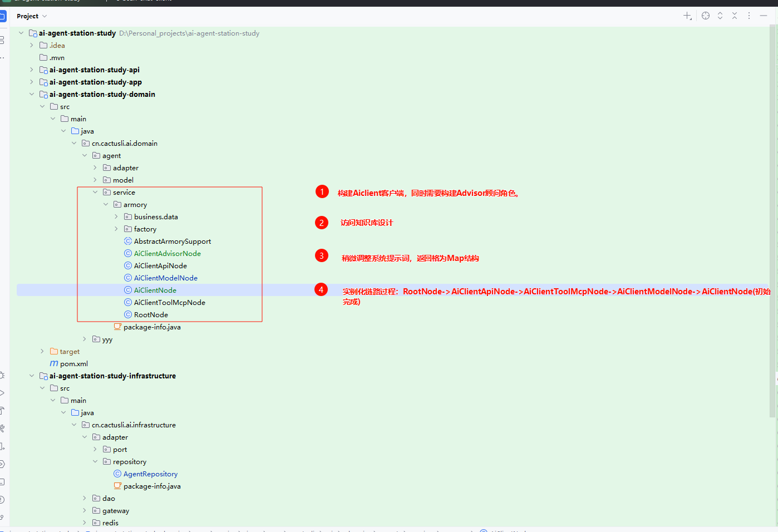Select the RootNode class

click(150, 315)
